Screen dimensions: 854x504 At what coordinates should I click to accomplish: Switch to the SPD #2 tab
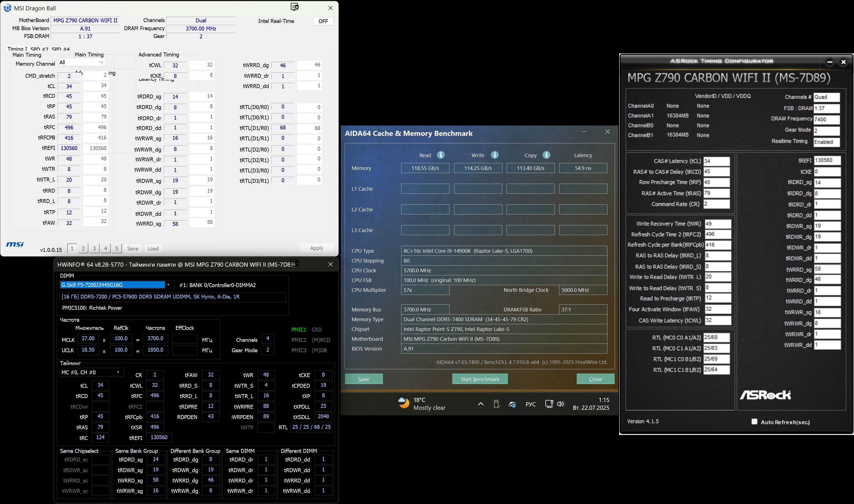click(39, 49)
